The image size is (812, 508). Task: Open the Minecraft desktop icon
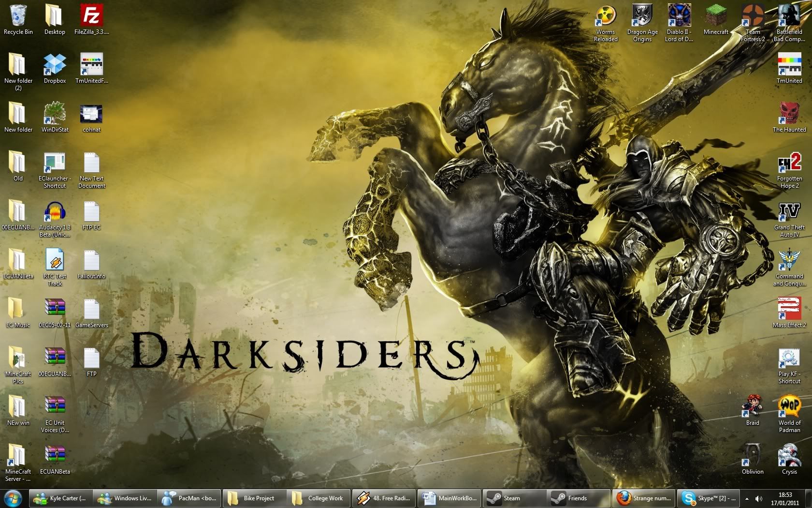pyautogui.click(x=716, y=19)
